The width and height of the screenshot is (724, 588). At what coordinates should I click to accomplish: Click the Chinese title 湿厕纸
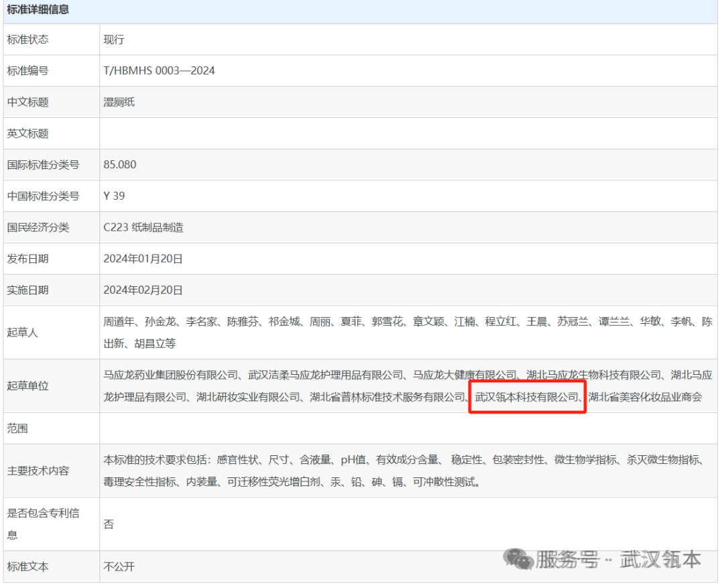tap(119, 102)
